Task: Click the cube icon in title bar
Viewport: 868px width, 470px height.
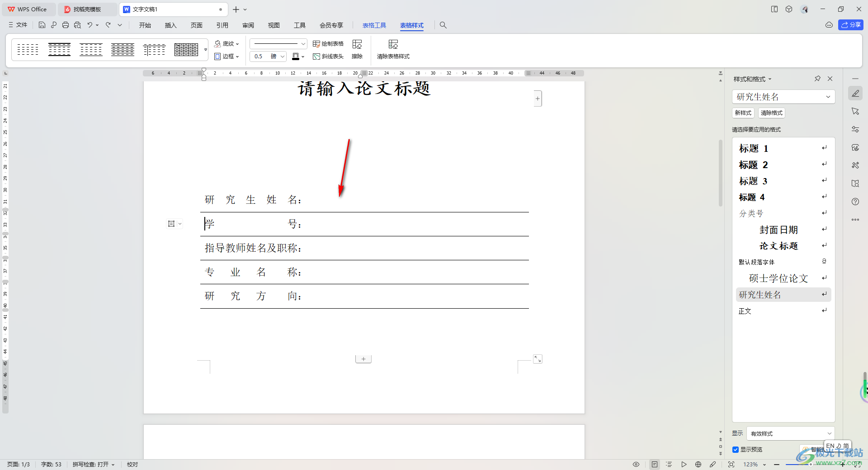Action: [x=789, y=9]
